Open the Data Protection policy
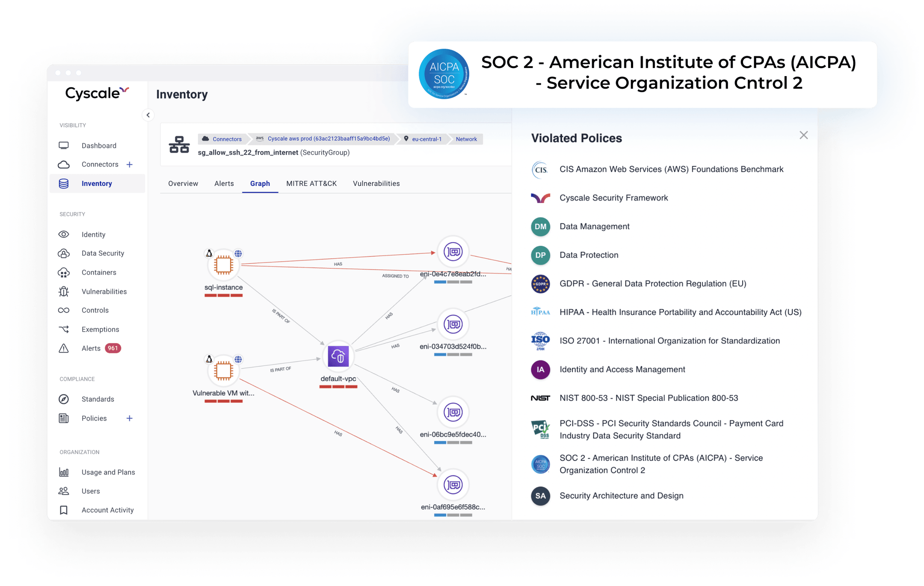This screenshot has width=924, height=586. 589,255
